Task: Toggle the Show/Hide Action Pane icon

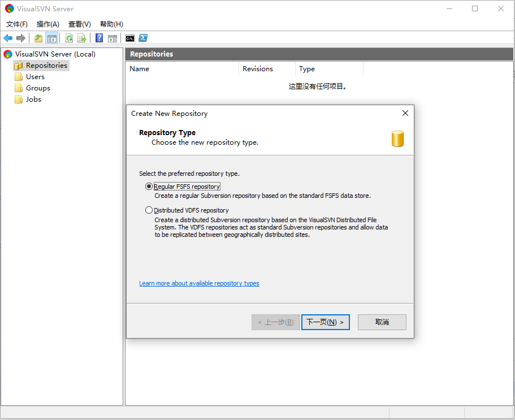Action: pos(112,38)
